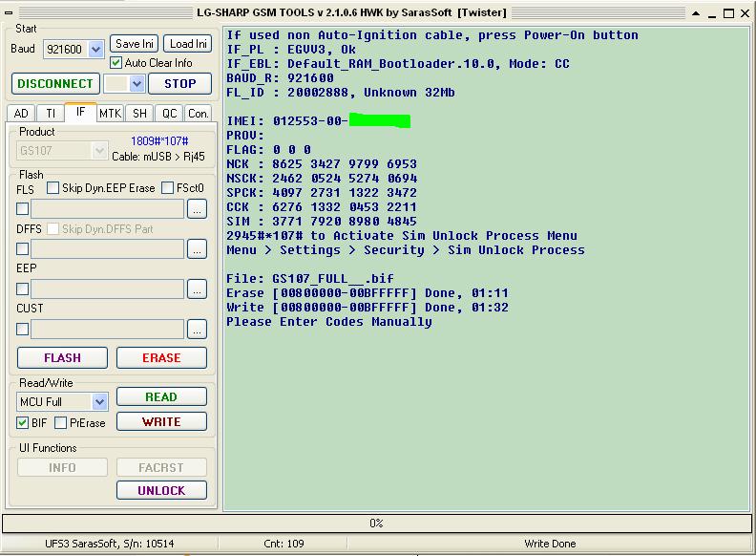The width and height of the screenshot is (756, 556).
Task: Click the CUST file path field
Action: point(108,330)
